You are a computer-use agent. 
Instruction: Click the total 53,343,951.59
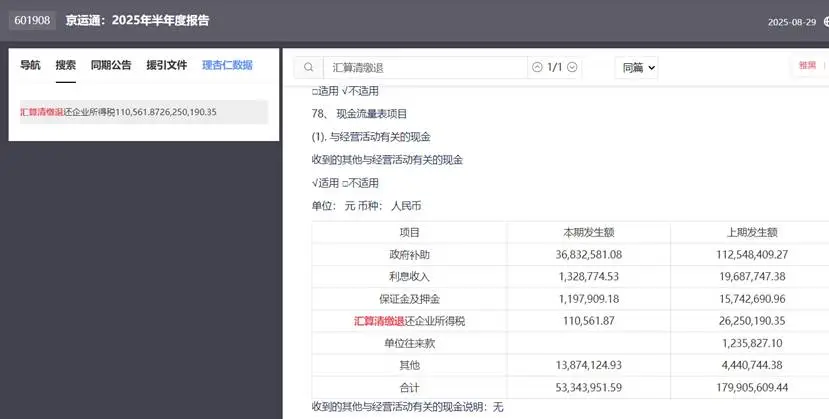tap(588, 388)
